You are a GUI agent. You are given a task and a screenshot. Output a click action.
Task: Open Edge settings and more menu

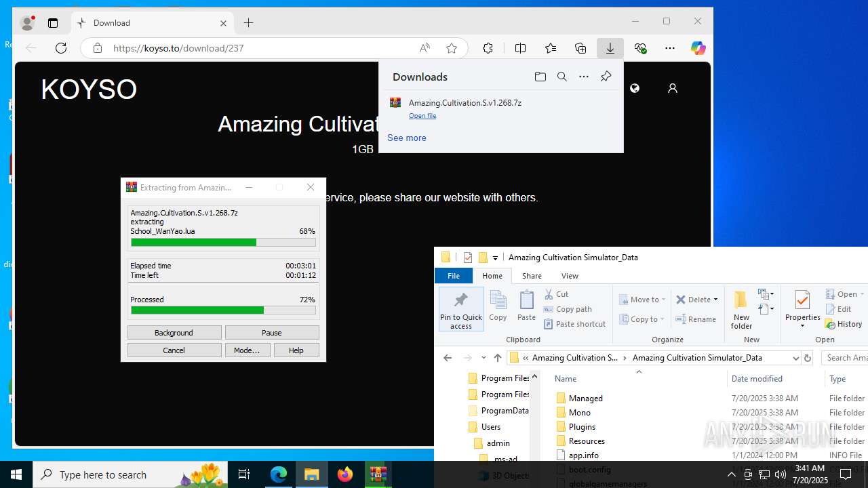coord(670,48)
